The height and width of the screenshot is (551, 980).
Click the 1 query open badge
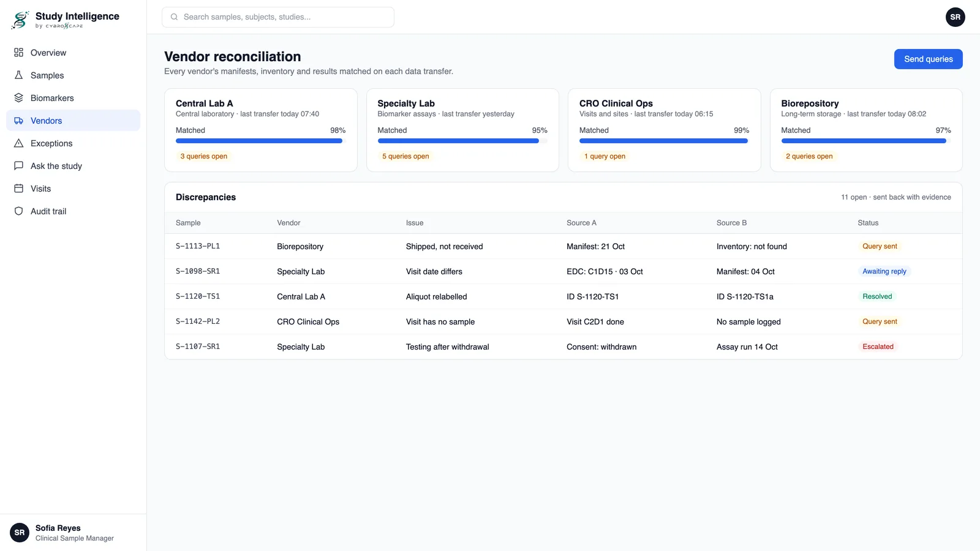click(x=605, y=156)
